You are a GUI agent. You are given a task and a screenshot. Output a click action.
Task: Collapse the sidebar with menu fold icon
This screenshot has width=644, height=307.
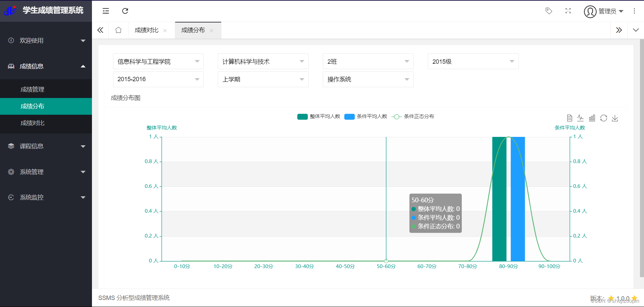(x=106, y=11)
